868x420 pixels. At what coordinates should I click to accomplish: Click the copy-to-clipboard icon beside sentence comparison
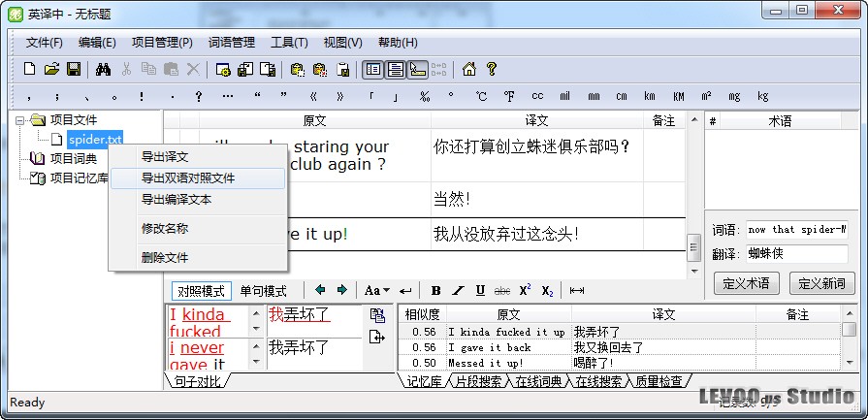point(377,315)
